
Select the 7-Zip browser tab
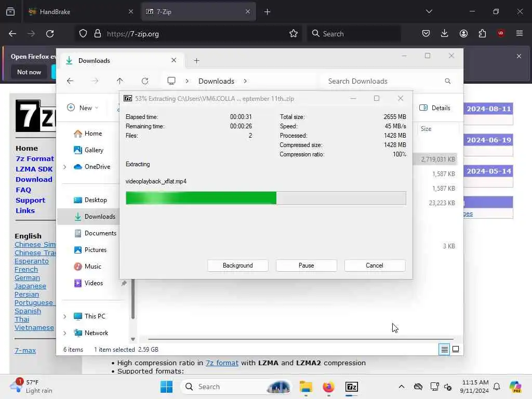[x=198, y=11]
